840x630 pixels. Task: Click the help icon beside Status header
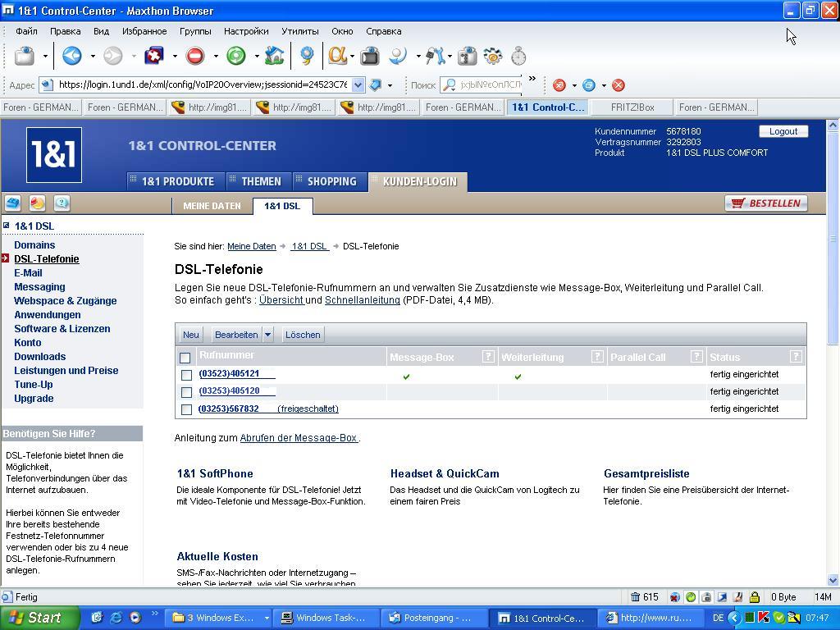[796, 356]
